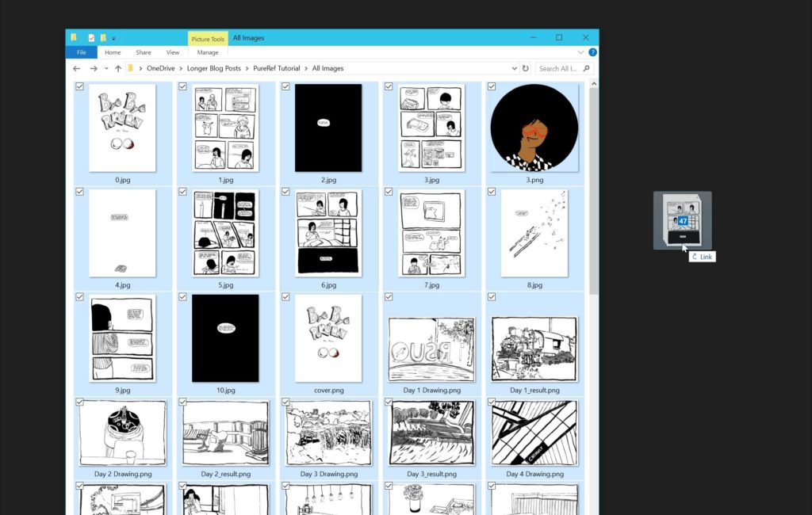Click the Forward navigation arrow

[x=94, y=68]
